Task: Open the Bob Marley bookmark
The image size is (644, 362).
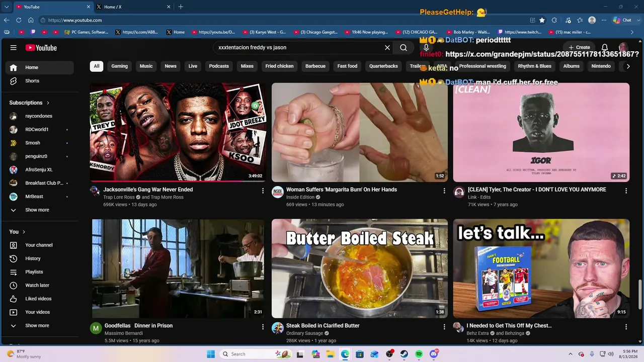Action: pos(467,32)
